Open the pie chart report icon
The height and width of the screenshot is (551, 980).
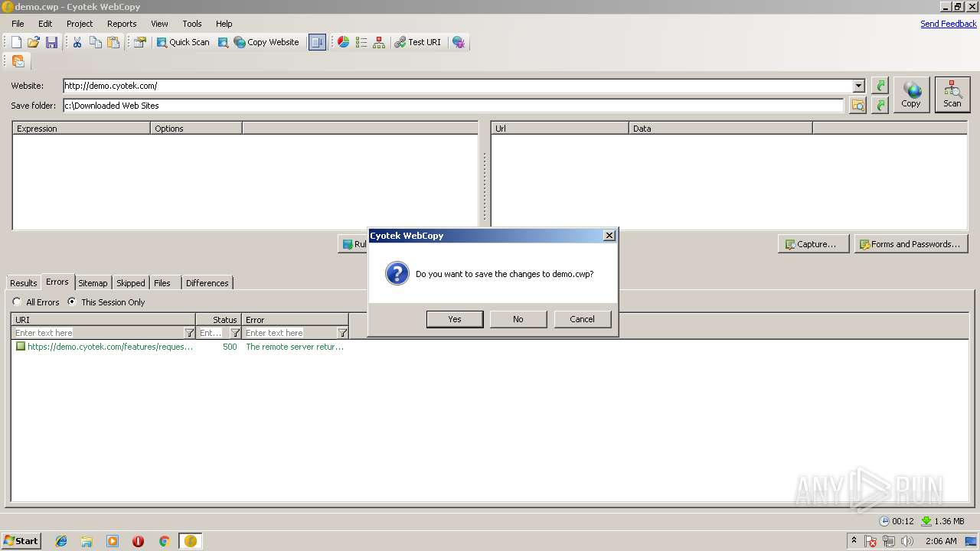(344, 42)
